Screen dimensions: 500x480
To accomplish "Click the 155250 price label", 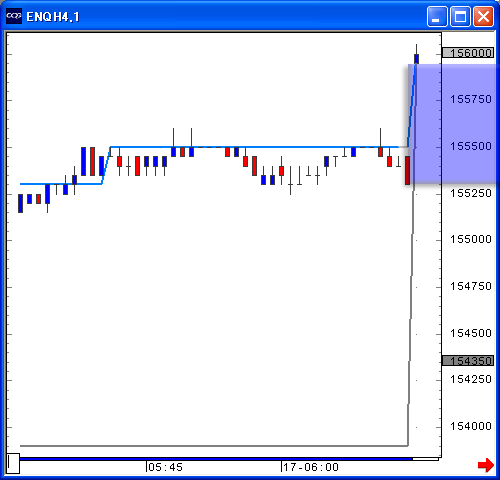I will coord(471,193).
